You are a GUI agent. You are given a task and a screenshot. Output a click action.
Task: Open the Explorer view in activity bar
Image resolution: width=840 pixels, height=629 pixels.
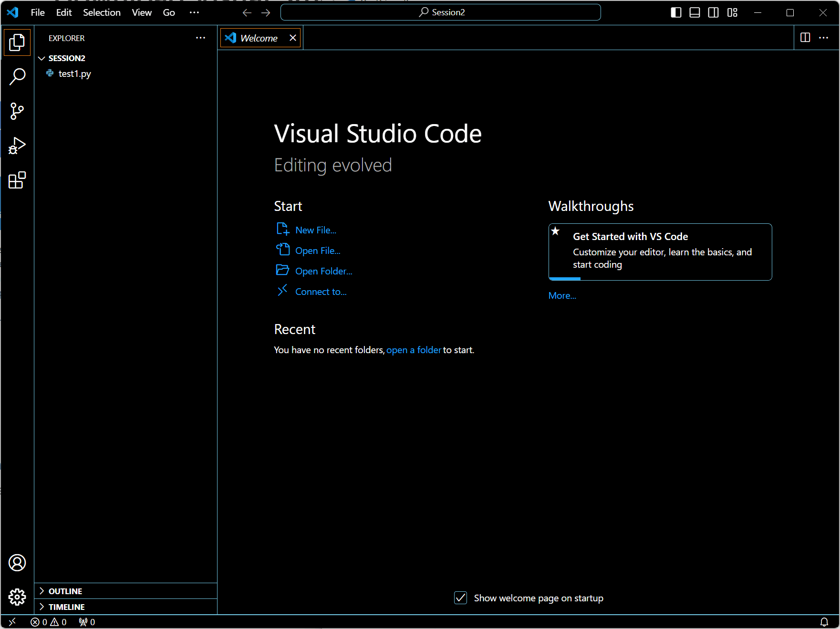(17, 42)
